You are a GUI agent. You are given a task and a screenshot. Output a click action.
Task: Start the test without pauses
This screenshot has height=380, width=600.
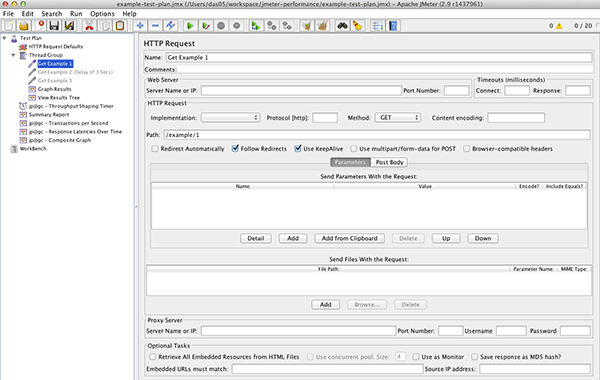pos(206,26)
